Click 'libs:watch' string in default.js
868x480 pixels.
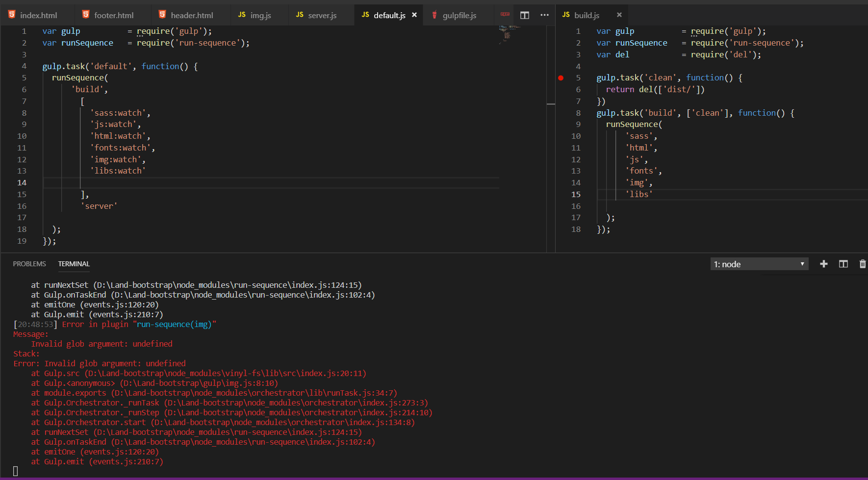(x=118, y=171)
